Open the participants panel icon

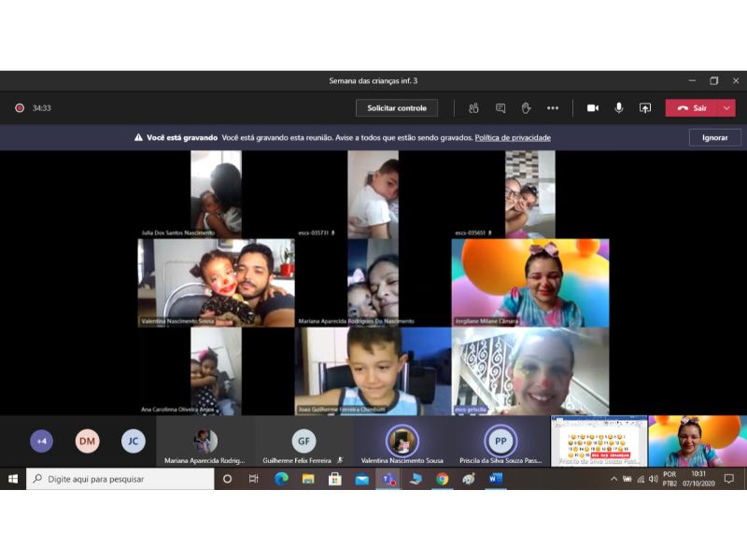473,108
